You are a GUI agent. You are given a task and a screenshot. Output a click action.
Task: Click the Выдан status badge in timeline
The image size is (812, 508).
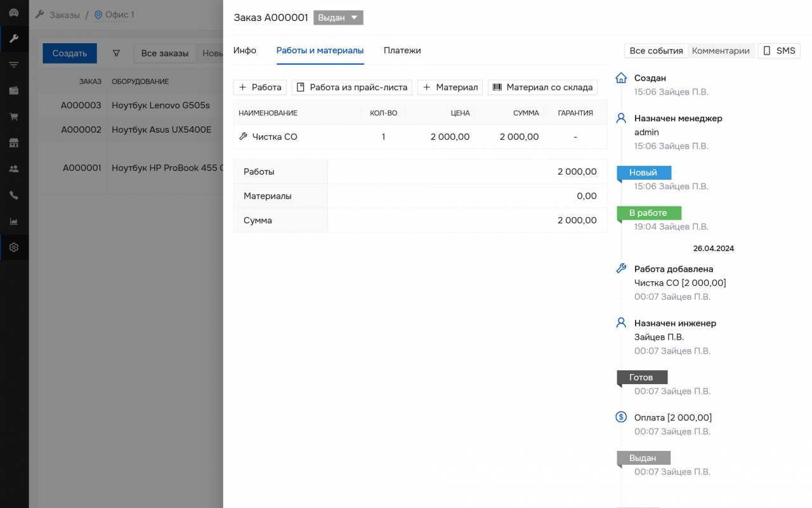(643, 458)
